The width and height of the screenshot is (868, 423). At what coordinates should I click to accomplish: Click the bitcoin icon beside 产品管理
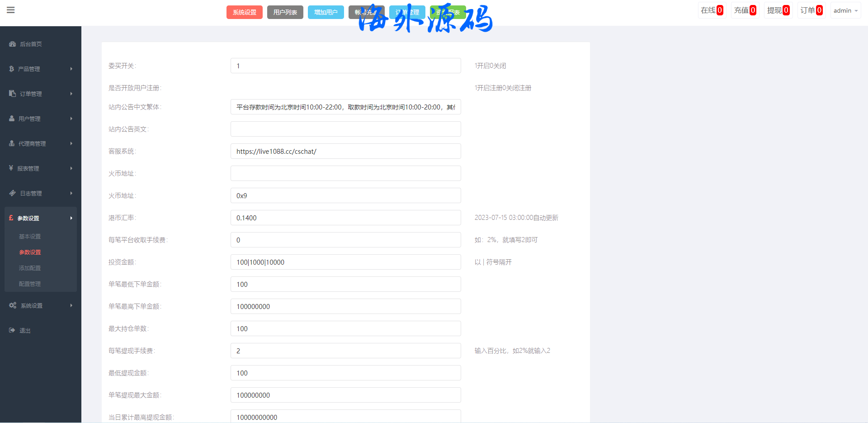click(11, 69)
